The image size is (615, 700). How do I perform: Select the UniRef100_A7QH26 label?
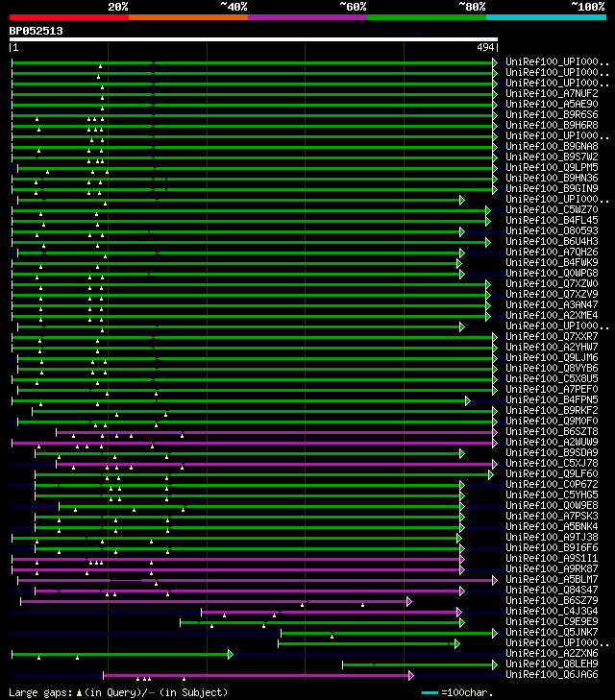click(552, 253)
